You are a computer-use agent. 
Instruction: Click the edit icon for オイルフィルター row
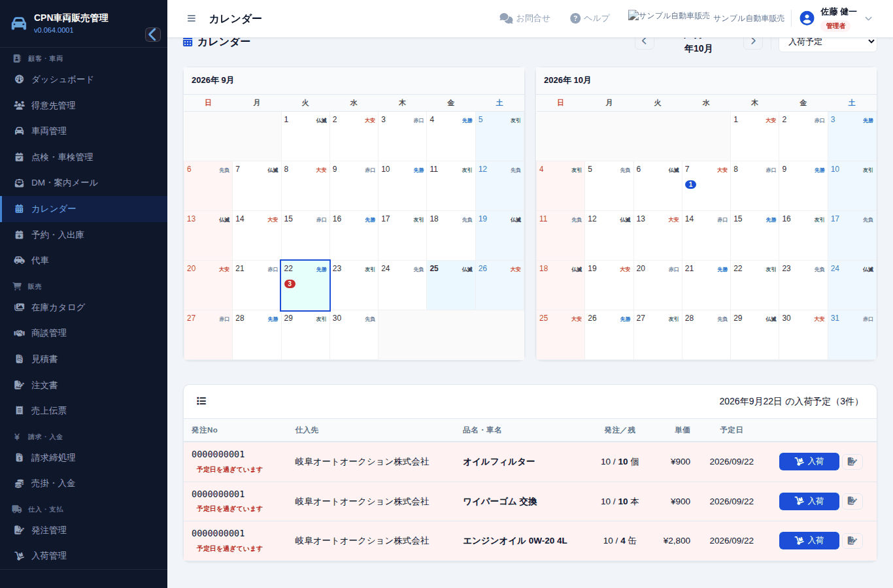(x=852, y=462)
